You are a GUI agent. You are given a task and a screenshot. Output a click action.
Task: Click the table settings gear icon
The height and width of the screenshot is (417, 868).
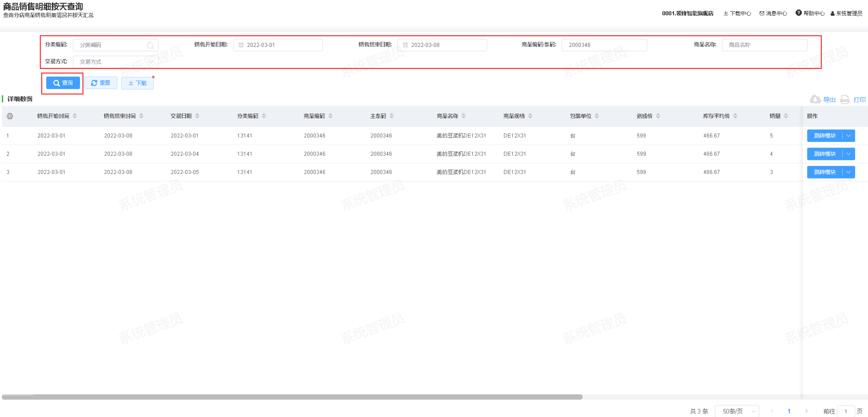pos(10,116)
